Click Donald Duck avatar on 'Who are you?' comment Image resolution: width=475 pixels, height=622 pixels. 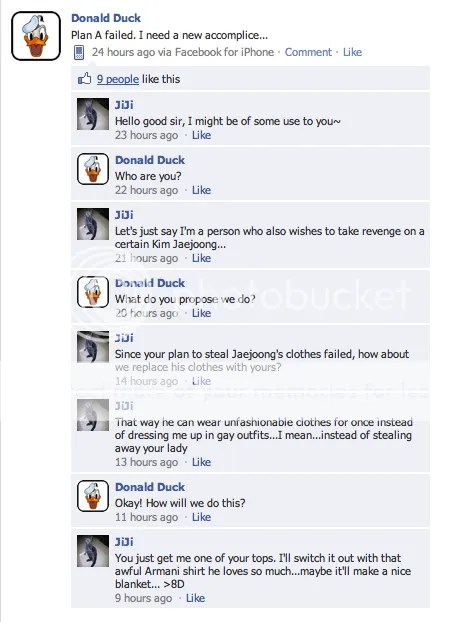pyautogui.click(x=93, y=169)
